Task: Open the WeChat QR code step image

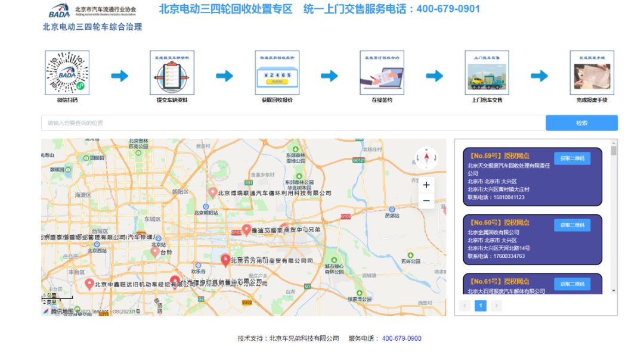Action: click(67, 73)
